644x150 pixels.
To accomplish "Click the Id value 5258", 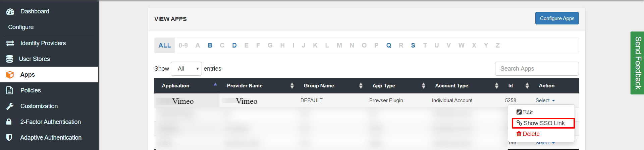I will (511, 100).
